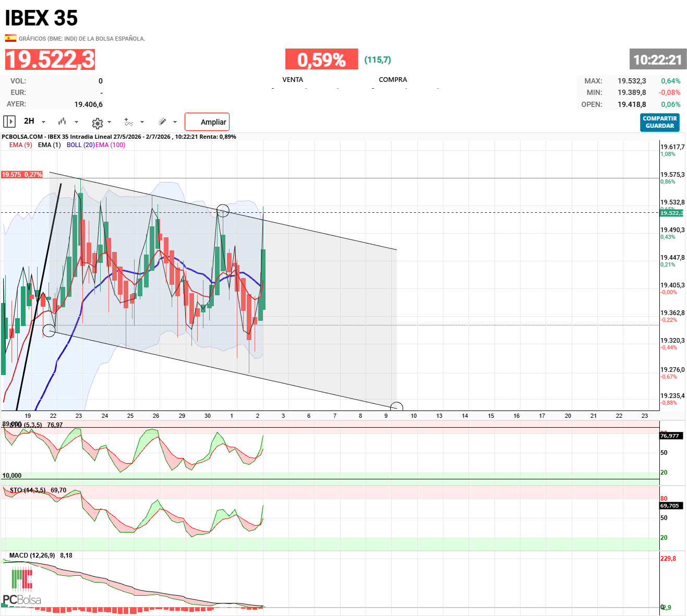The width and height of the screenshot is (687, 616).
Task: Expand the chart type dropdown arrow
Action: pos(77,122)
